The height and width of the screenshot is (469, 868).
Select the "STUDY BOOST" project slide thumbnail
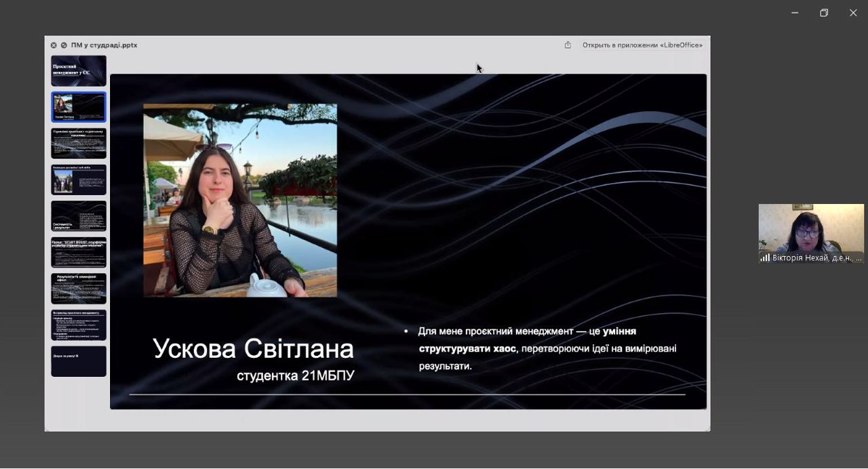(x=79, y=252)
